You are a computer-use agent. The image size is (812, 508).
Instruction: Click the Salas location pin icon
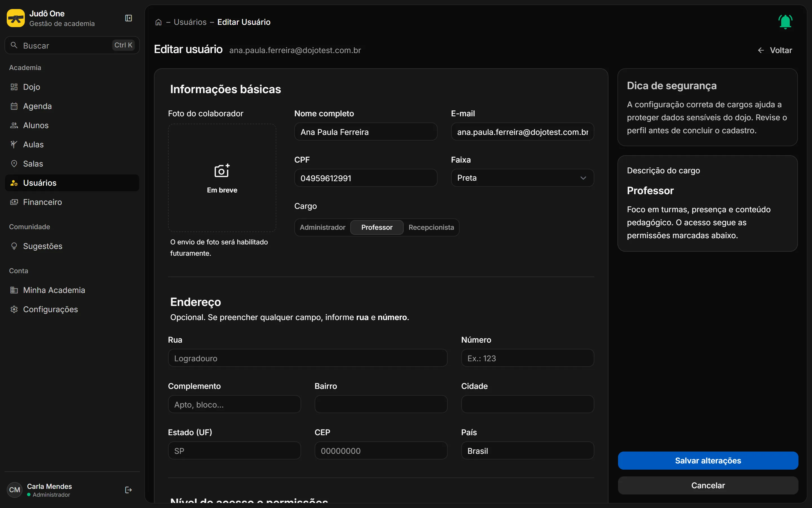click(14, 164)
